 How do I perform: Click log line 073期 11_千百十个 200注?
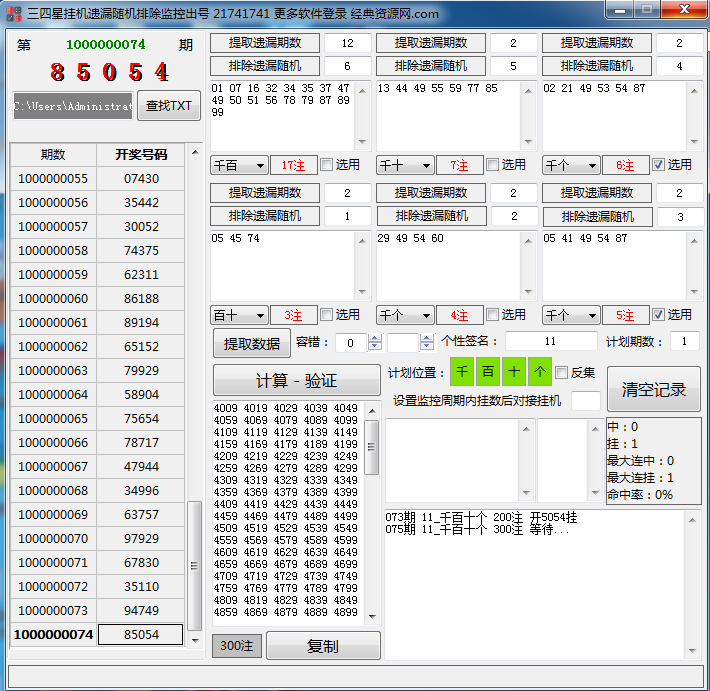(x=481, y=517)
